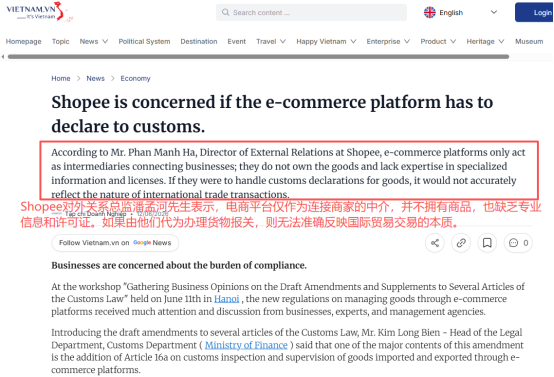This screenshot has width=554, height=377.
Task: Click the search magnifier icon
Action: coord(225,12)
